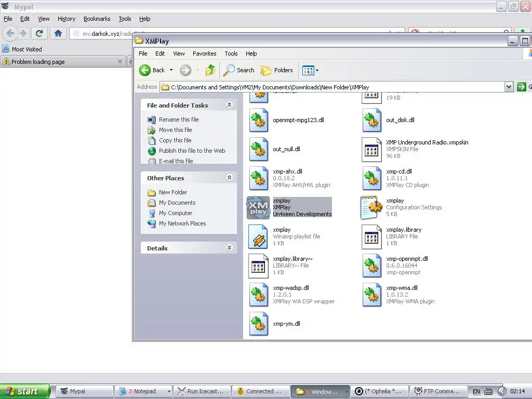This screenshot has height=399, width=532.
Task: Switch to Run Icecast taskbar item
Action: (x=202, y=392)
